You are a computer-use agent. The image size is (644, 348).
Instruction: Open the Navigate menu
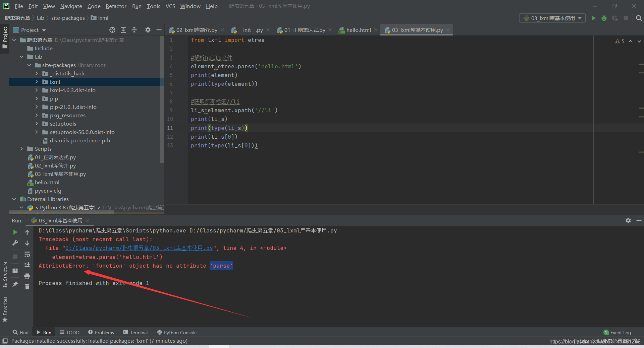71,6
